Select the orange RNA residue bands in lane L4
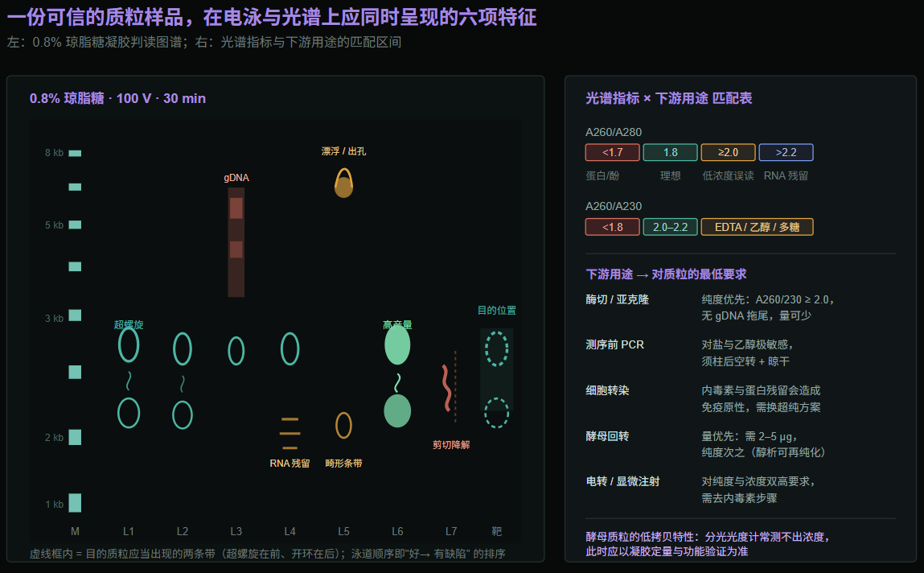The image size is (924, 573). tap(290, 433)
